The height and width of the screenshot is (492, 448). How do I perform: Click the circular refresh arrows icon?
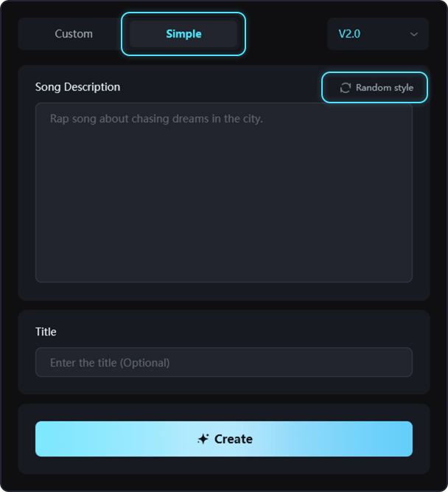[345, 88]
